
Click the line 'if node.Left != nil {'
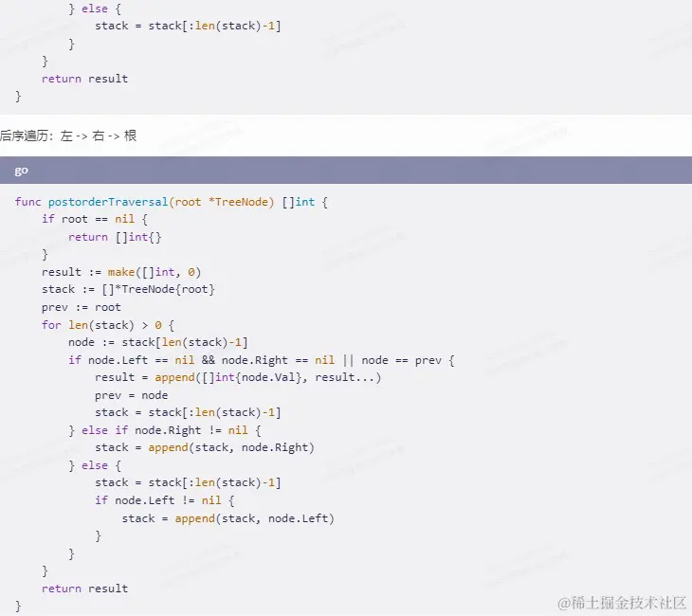point(165,500)
